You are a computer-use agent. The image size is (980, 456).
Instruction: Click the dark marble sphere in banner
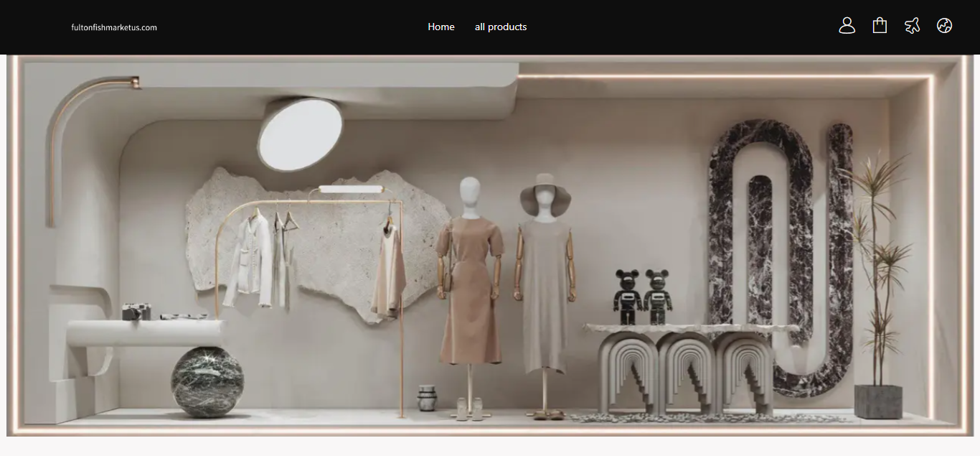coord(207,381)
